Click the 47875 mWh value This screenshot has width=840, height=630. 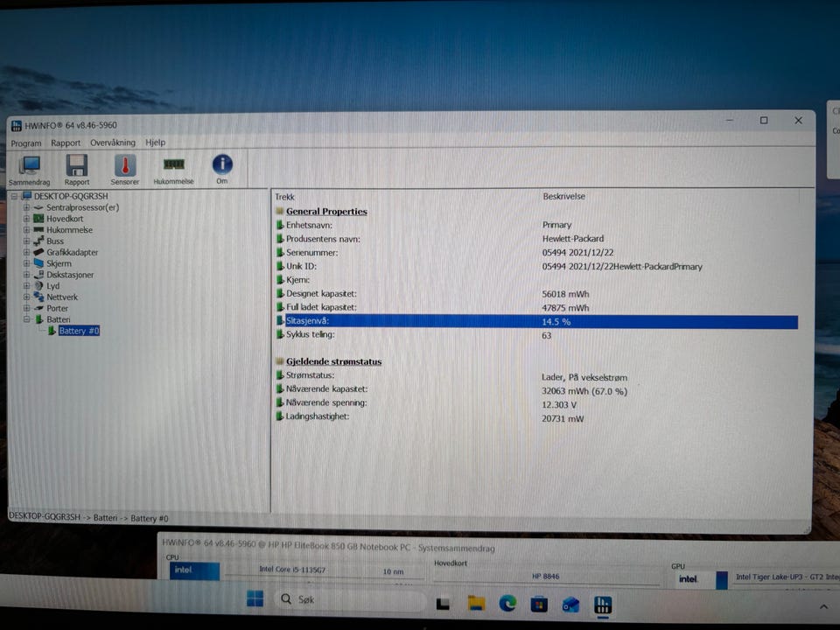coord(565,308)
